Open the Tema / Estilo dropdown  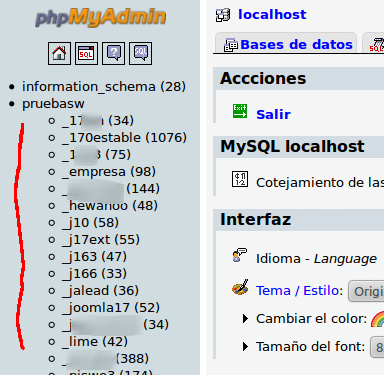[x=366, y=291]
